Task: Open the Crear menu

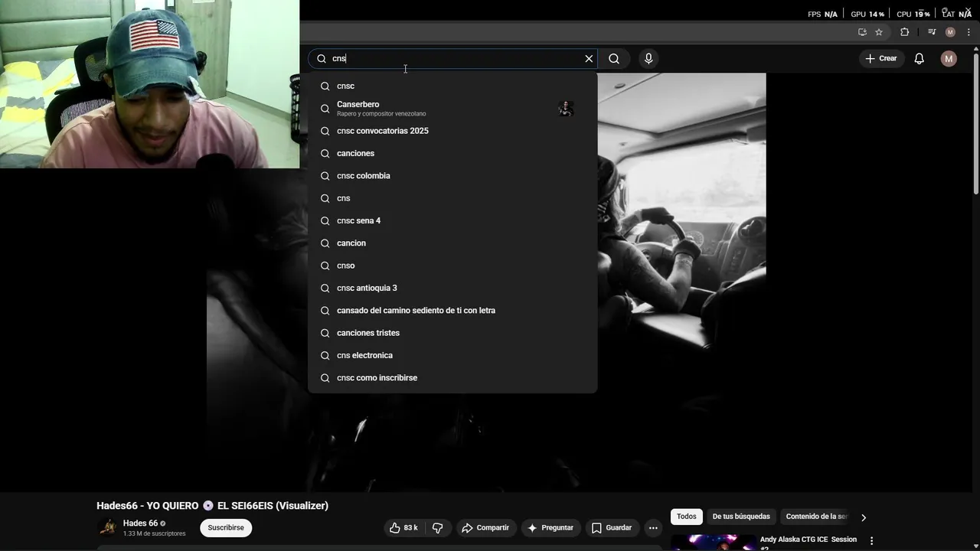Action: 880,58
